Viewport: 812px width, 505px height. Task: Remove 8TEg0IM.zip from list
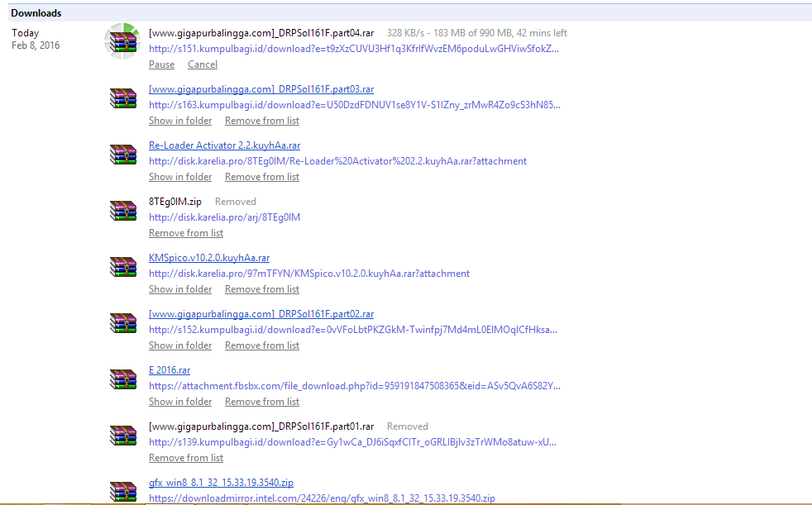tap(186, 233)
